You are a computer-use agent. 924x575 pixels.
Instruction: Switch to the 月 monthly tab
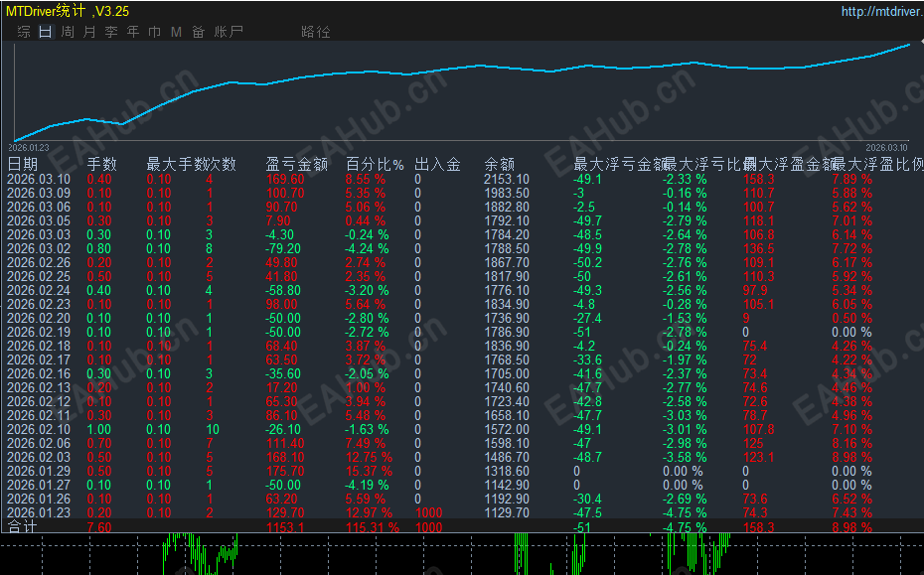tap(89, 32)
